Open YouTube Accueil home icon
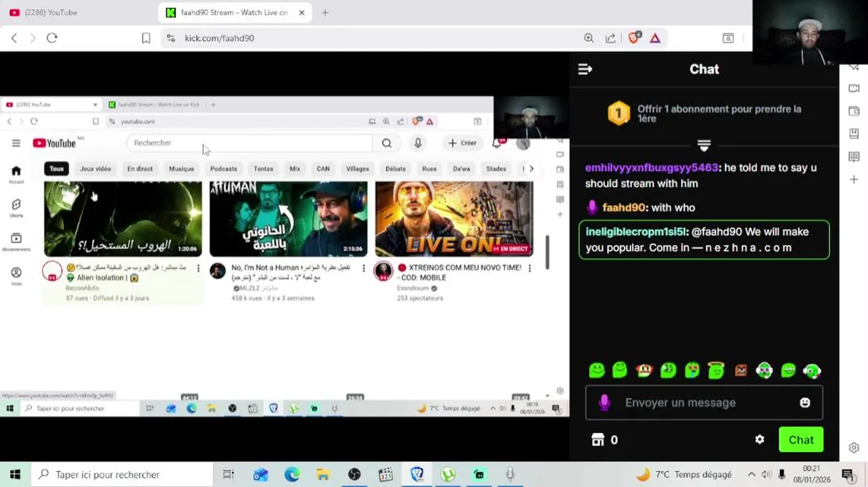 click(x=16, y=175)
